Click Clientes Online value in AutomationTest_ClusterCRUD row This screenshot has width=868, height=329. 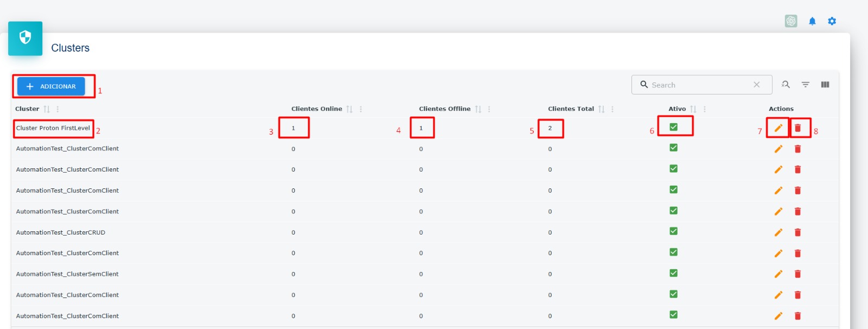coord(293,232)
